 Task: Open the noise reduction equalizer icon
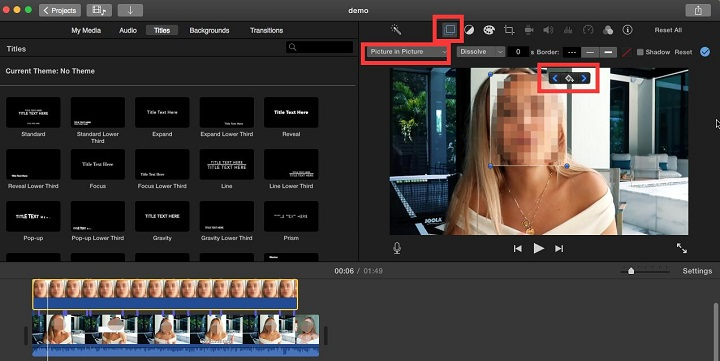[568, 30]
